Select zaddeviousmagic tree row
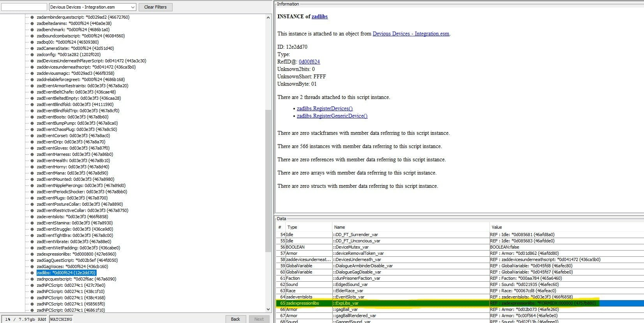644x323 pixels. (x=76, y=73)
